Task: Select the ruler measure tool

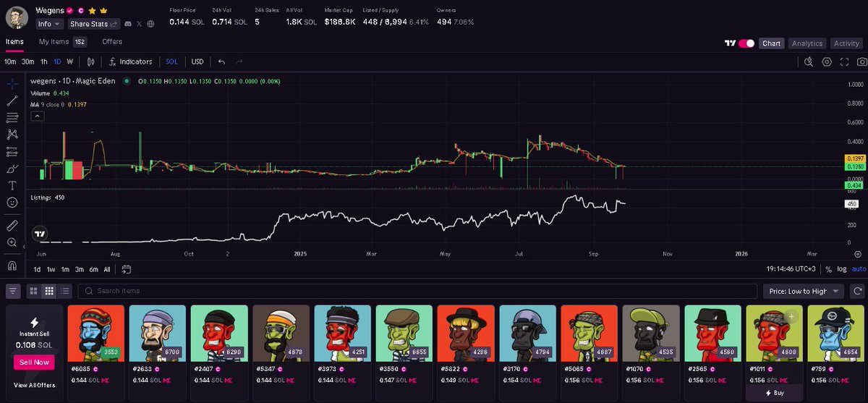Action: (x=12, y=225)
